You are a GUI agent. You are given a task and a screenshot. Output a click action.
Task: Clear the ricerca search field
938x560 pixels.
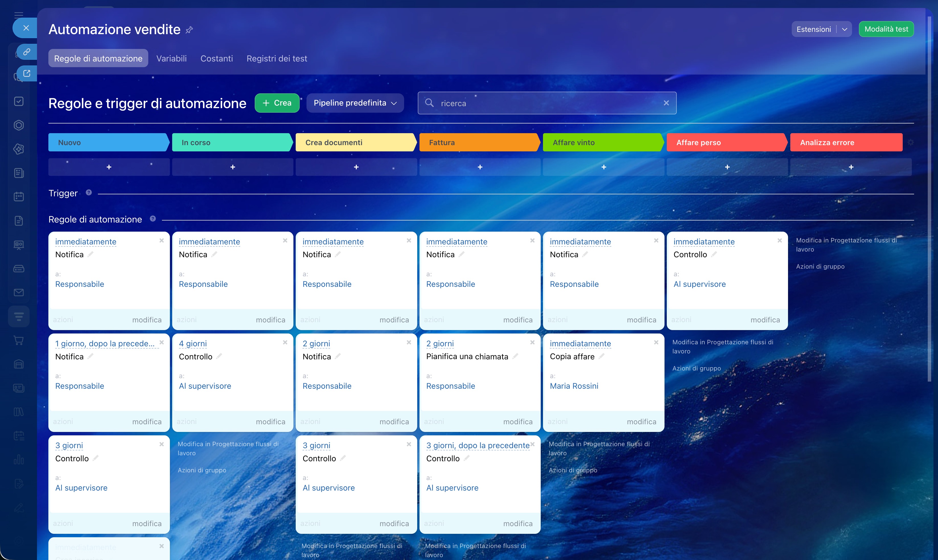point(666,103)
